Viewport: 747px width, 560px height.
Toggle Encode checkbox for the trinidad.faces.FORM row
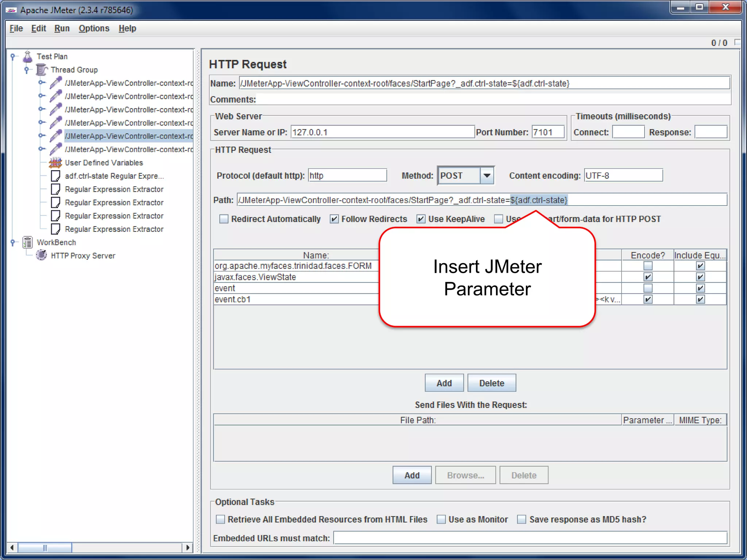pos(647,266)
